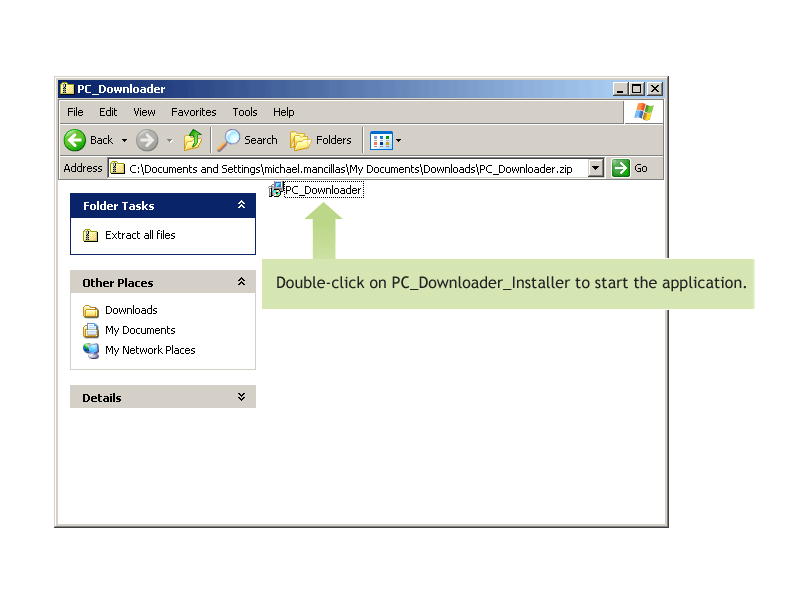Open the Favorites menu
800x600 pixels.
[x=193, y=112]
